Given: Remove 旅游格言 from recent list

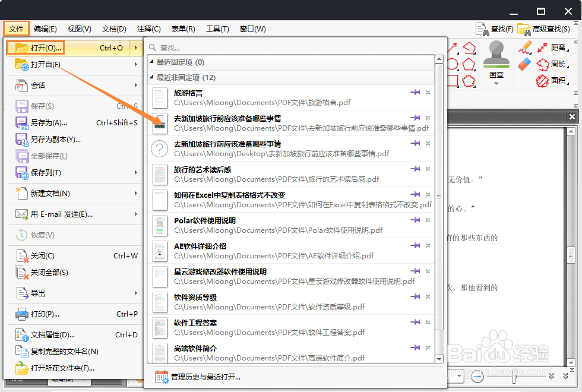Looking at the screenshot, I should coord(428,92).
